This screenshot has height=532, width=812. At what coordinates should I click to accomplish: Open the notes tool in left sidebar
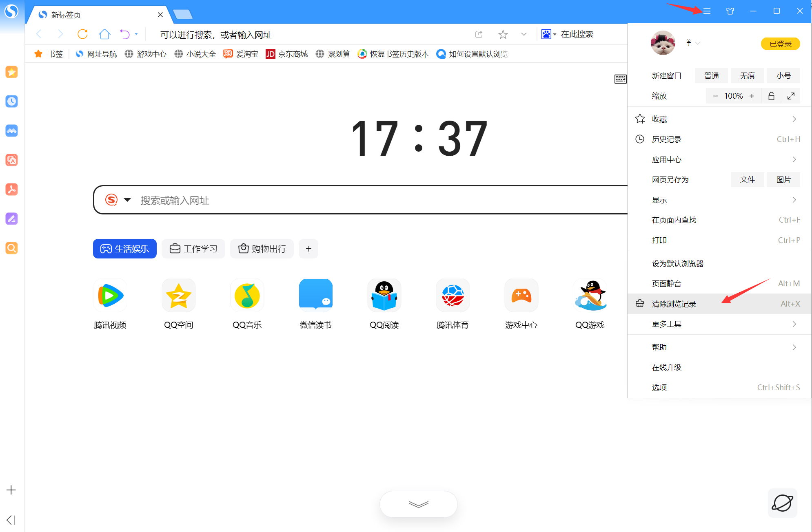tap(11, 219)
